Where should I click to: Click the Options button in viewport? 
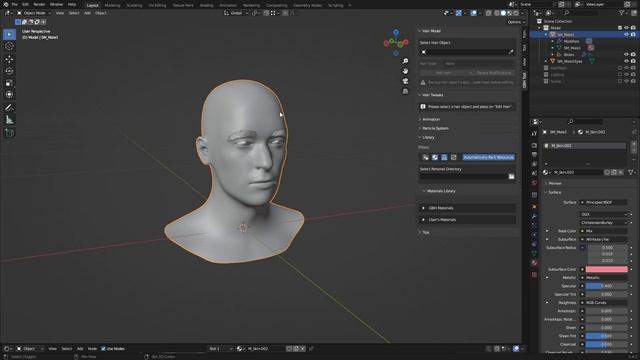tap(515, 22)
